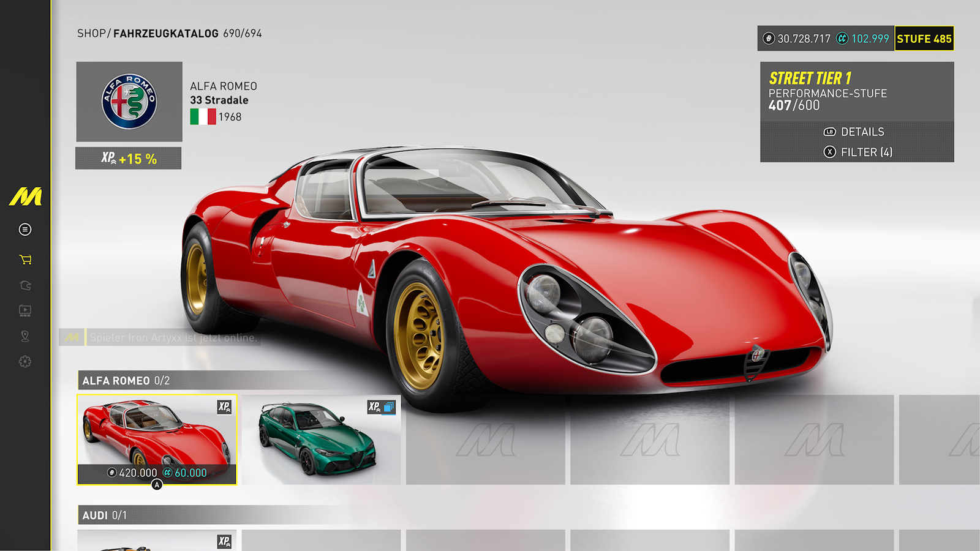Select the first Audi vehicle thumbnail
The width and height of the screenshot is (980, 551).
tap(157, 540)
